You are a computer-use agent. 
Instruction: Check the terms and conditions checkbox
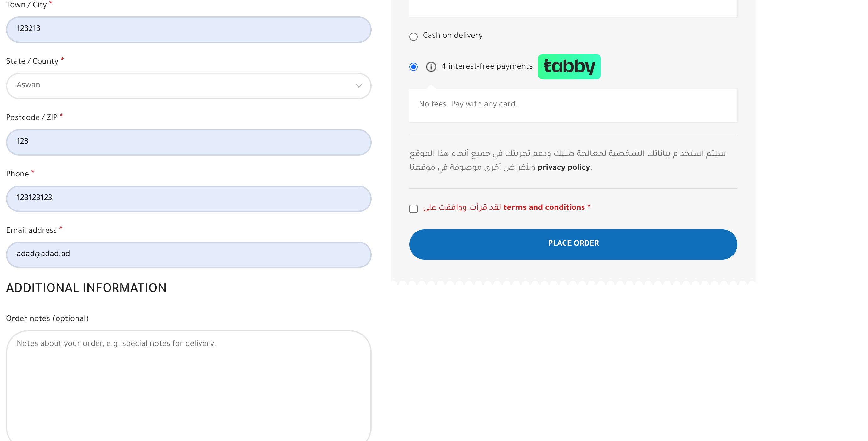414,209
